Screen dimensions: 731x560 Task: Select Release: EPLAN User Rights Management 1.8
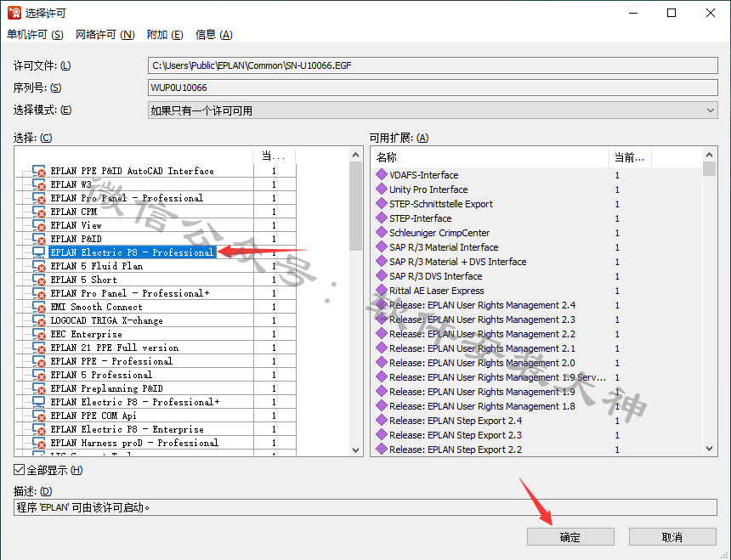(x=482, y=406)
